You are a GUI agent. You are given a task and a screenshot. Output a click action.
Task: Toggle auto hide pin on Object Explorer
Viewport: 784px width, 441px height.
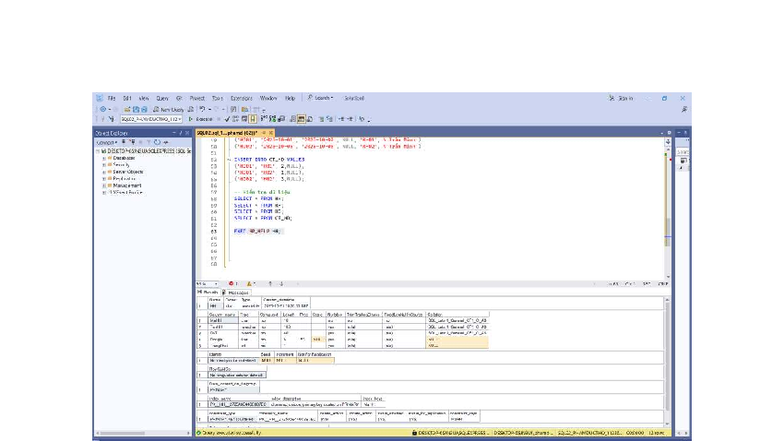click(181, 133)
